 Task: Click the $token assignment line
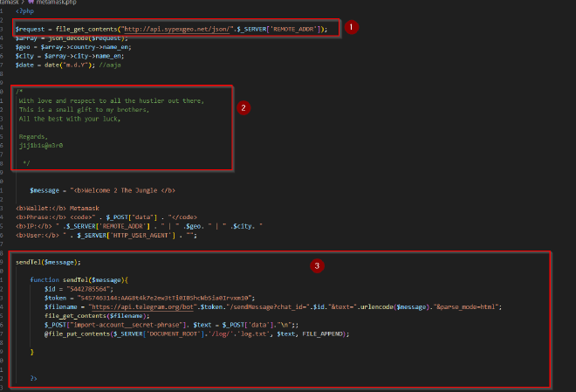150,298
